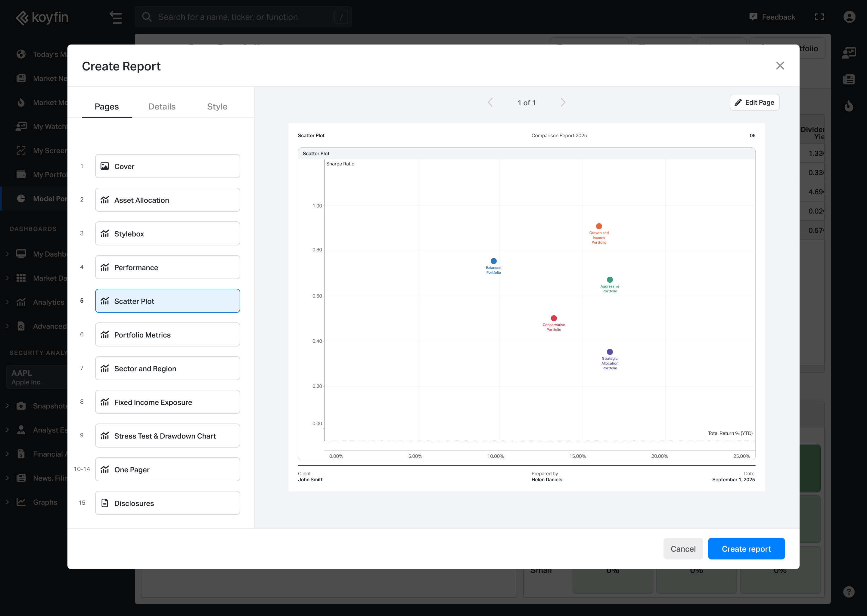Click the help question mark icon
Screen dimensions: 867x616
coord(849,591)
